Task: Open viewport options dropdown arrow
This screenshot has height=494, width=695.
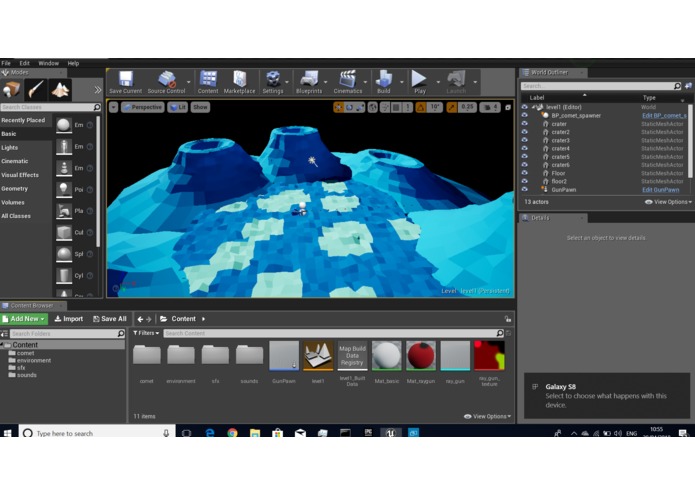Action: point(113,107)
